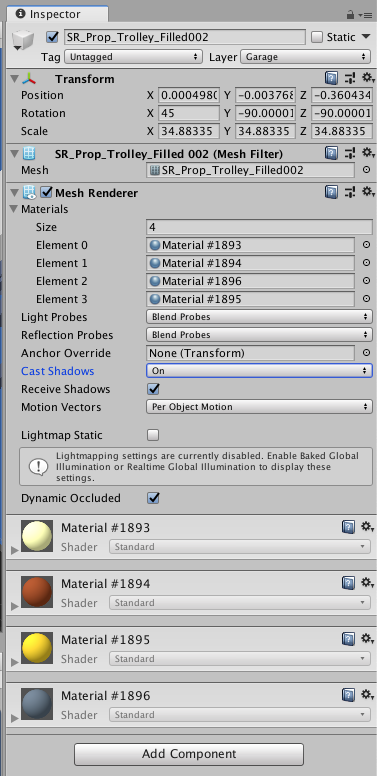Open Mesh Renderer help reference icon
Image resolution: width=377 pixels, height=776 pixels.
click(x=331, y=192)
